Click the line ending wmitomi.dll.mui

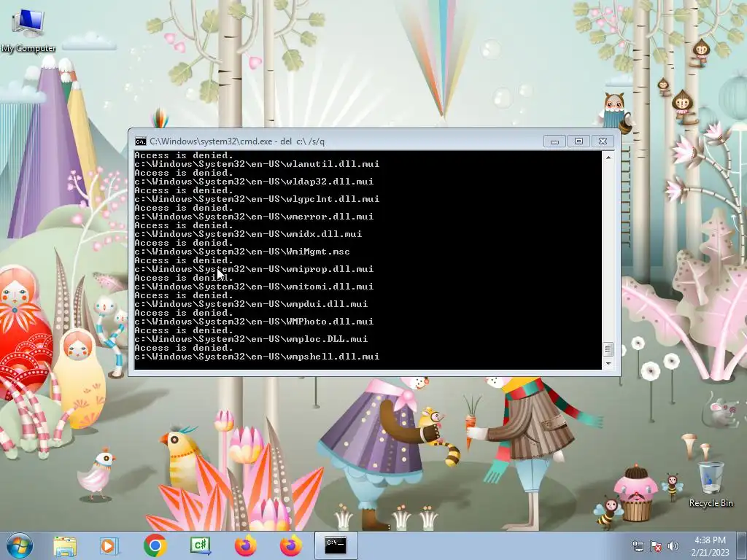pos(254,287)
